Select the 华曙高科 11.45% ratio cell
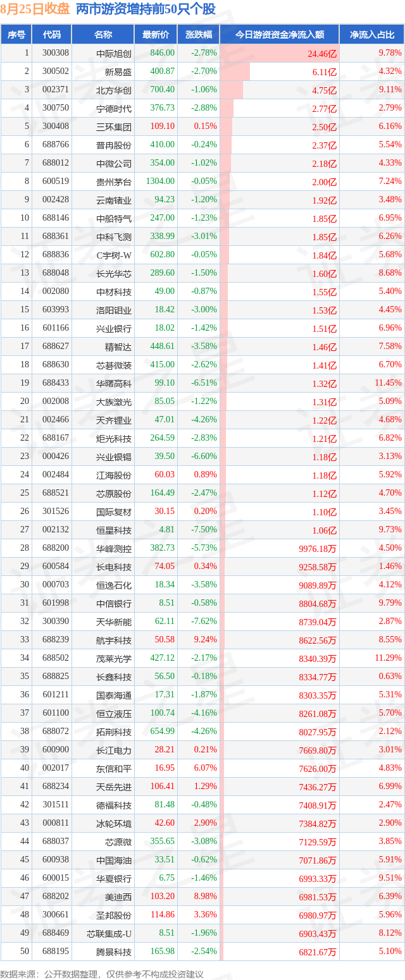This screenshot has height=980, width=405. point(388,383)
